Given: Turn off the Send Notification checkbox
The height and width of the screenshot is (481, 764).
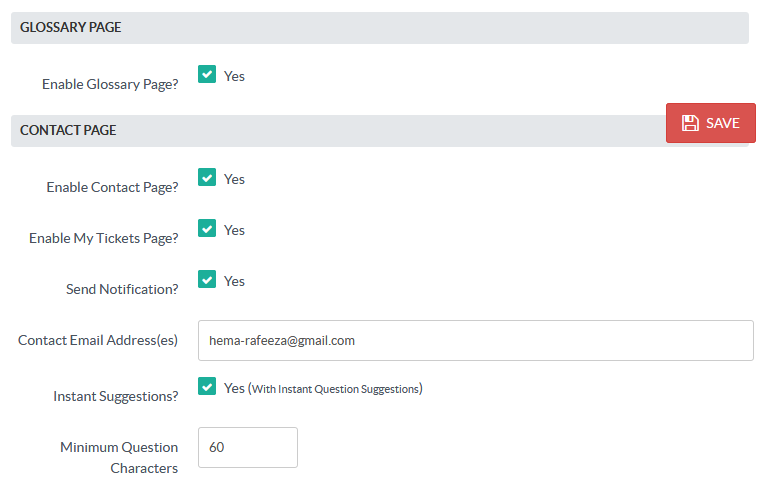Looking at the screenshot, I should click(x=207, y=280).
